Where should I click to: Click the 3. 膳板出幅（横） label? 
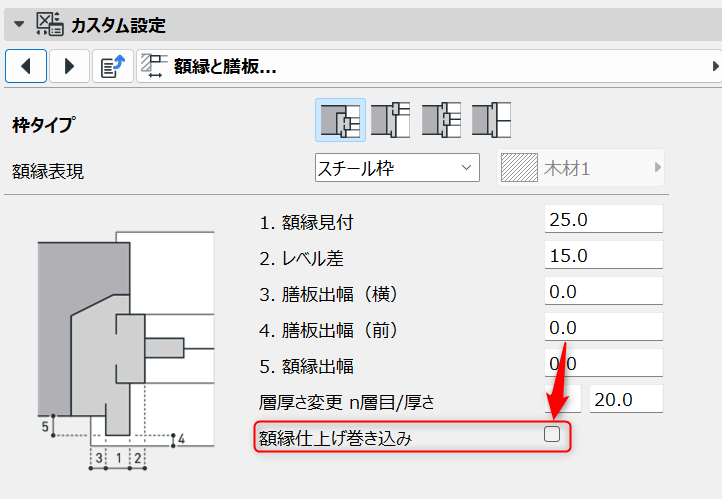[x=330, y=295]
